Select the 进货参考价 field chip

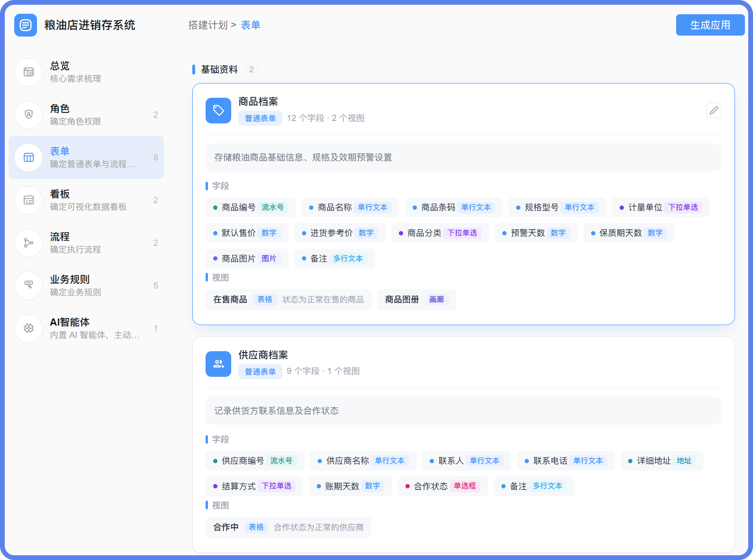point(340,233)
